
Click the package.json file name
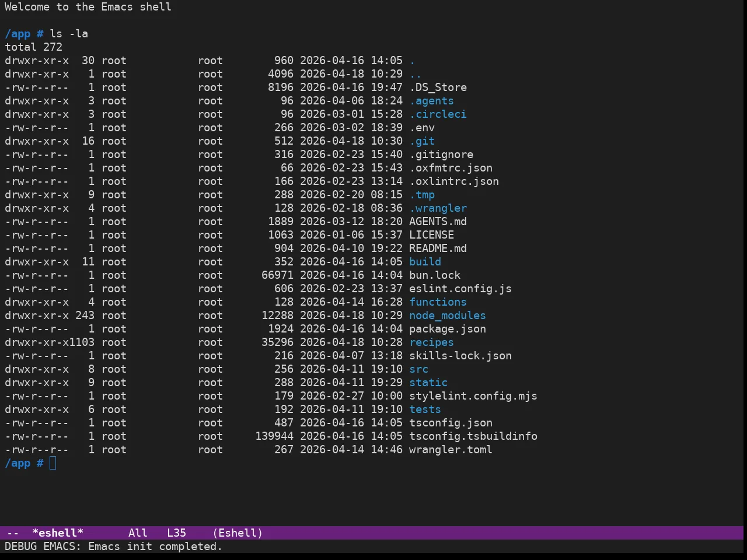(448, 329)
